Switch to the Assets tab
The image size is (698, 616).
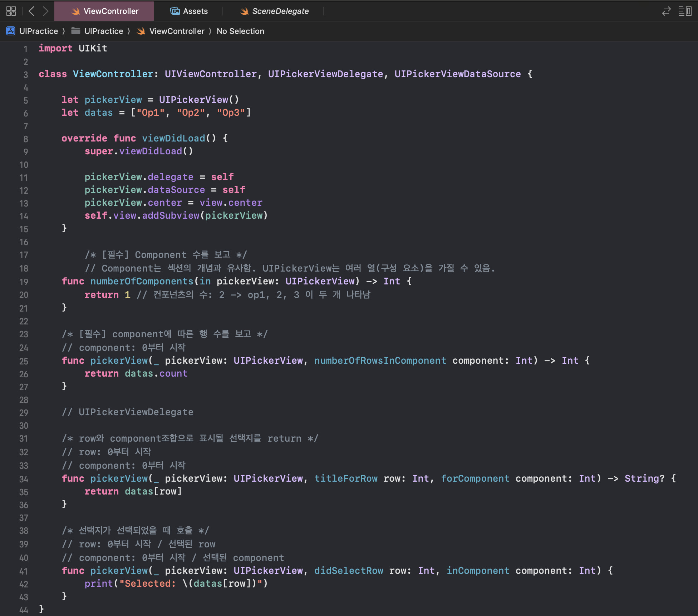click(x=195, y=11)
